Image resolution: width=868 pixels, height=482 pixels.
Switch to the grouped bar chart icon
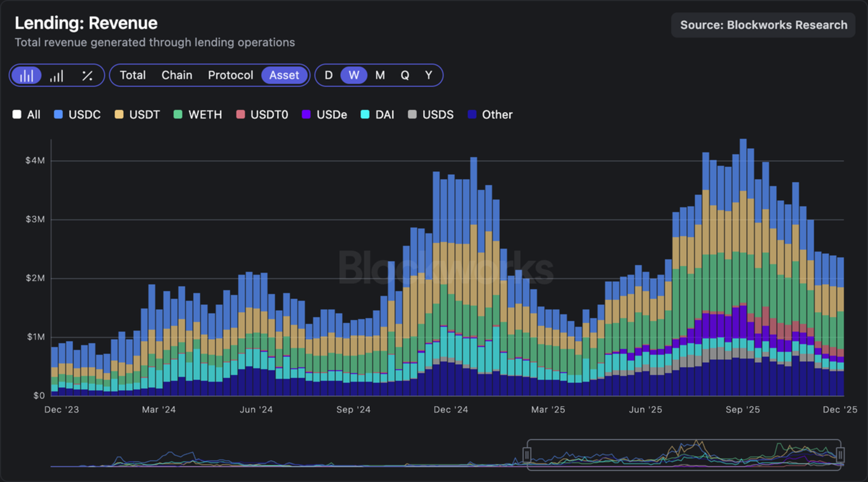(56, 75)
